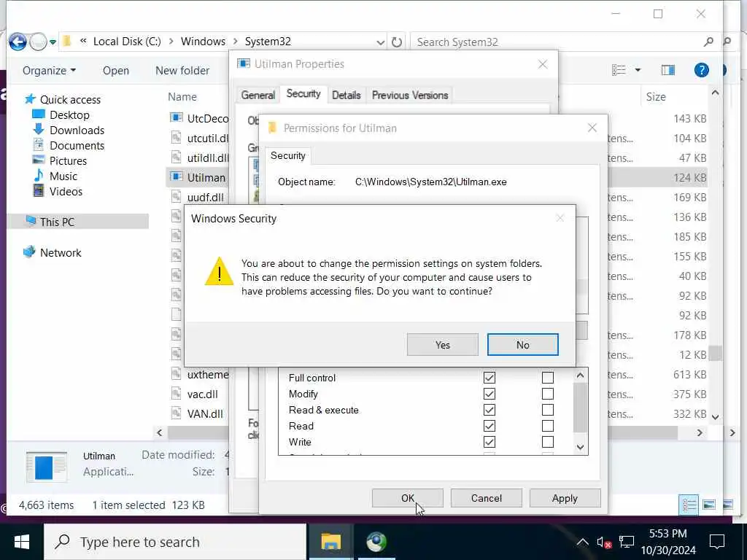
Task: Open the Organize menu
Action: point(49,71)
